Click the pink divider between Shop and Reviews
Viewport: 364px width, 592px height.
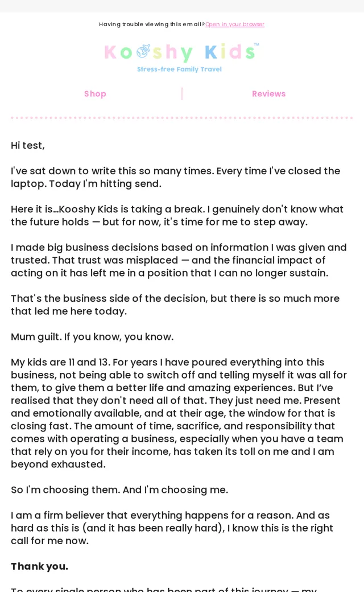pos(182,93)
